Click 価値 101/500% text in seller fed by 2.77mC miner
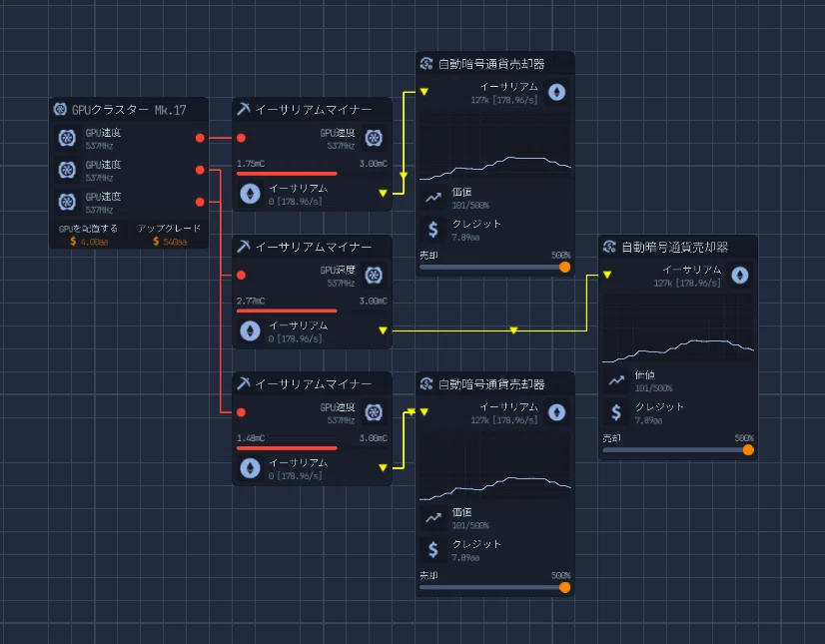 653,381
